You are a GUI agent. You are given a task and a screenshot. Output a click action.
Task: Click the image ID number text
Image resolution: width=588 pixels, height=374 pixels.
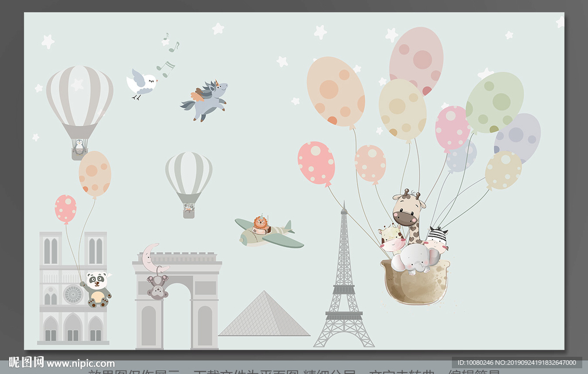[516, 363]
